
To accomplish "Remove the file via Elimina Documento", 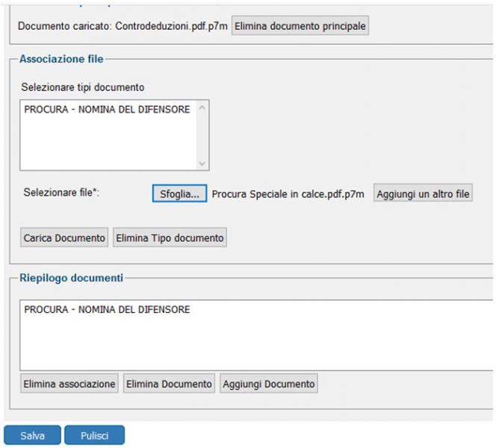I will (x=169, y=384).
